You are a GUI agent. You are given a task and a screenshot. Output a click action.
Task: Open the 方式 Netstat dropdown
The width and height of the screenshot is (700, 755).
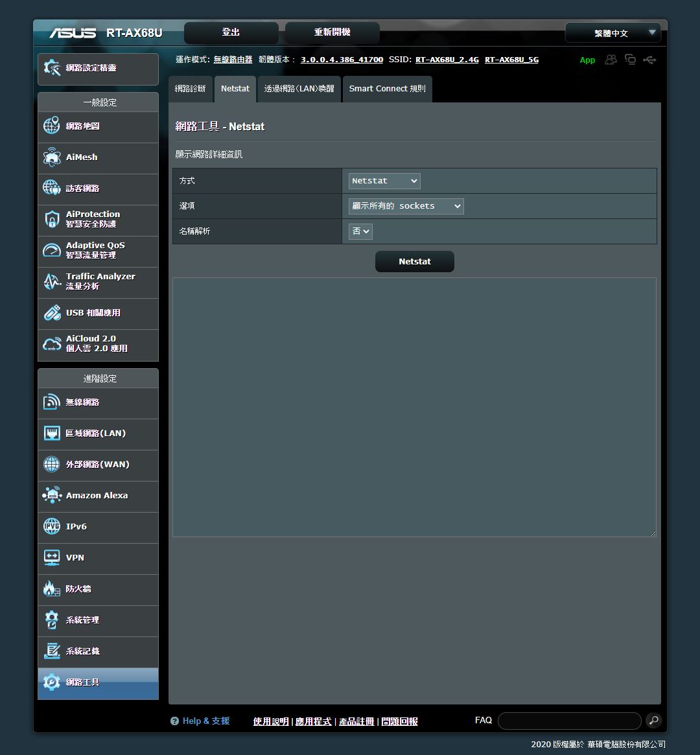(384, 181)
